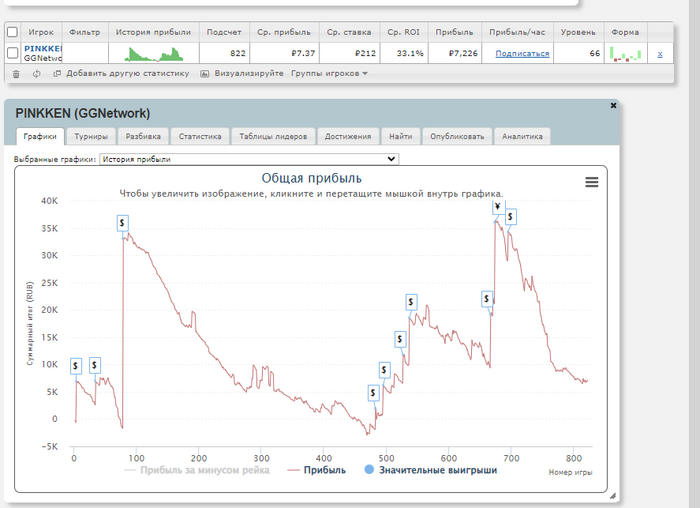
Task: Toggle the header select-all checkbox
Action: tap(12, 32)
